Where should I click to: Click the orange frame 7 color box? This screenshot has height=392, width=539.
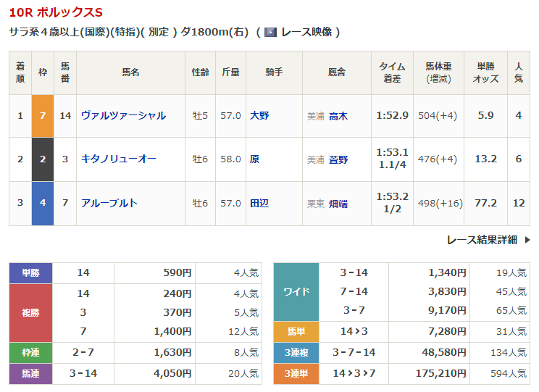tap(43, 116)
